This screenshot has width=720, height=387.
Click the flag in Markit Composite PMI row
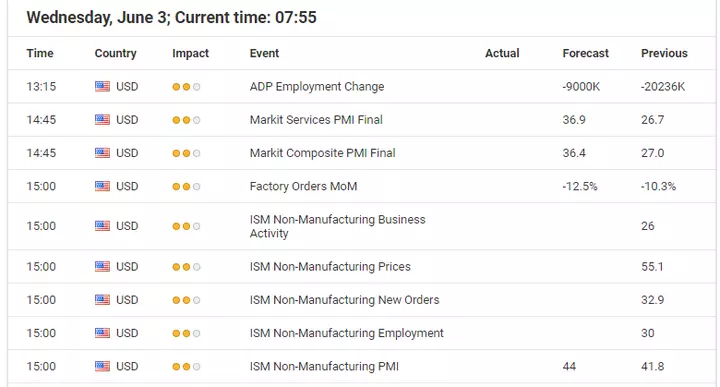tap(102, 153)
